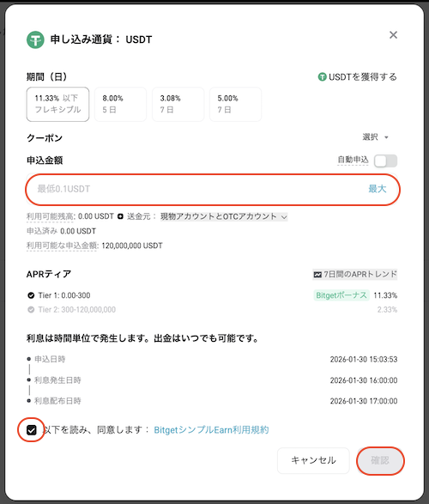Click the chart icon for 7日間のAPRトレンド
This screenshot has height=504, width=429.
click(317, 275)
